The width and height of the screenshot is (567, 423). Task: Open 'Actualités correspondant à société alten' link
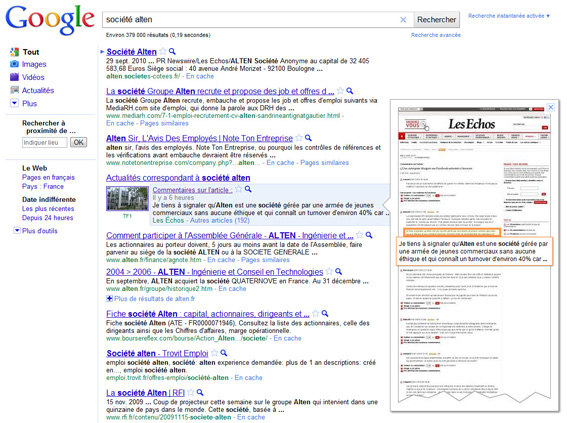click(x=178, y=178)
